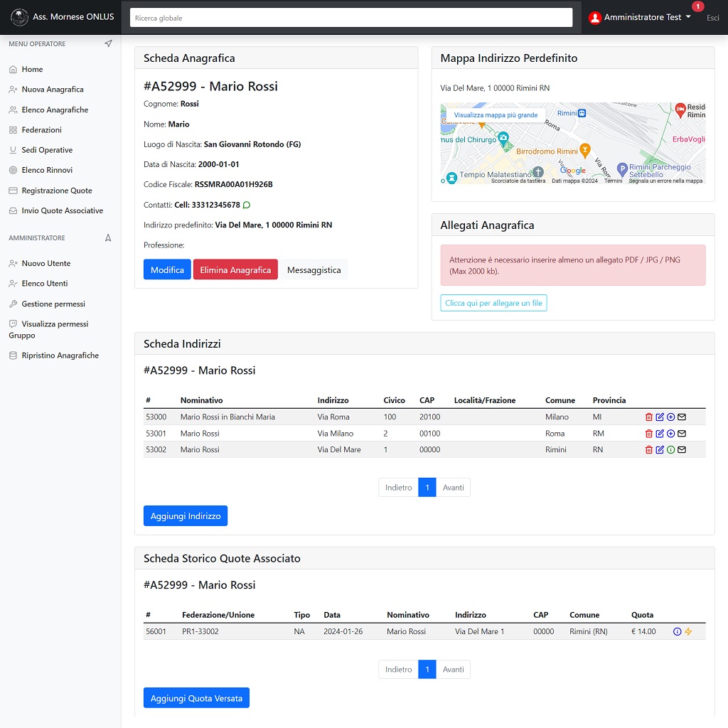This screenshot has height=728, width=728.
Task: Click Visualizza mappa più grande link
Action: (496, 114)
